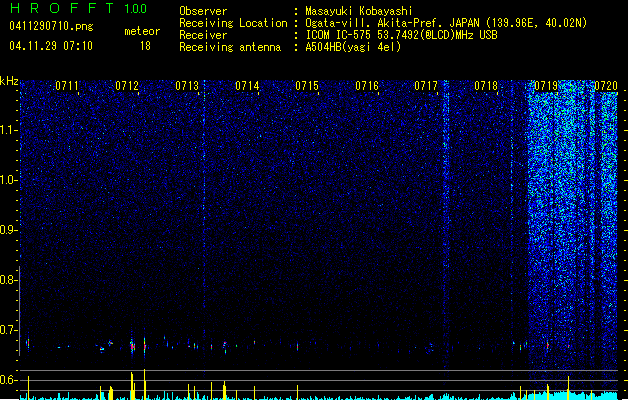629x400 pixels.
Task: Click the Observer label
Action: pyautogui.click(x=203, y=11)
